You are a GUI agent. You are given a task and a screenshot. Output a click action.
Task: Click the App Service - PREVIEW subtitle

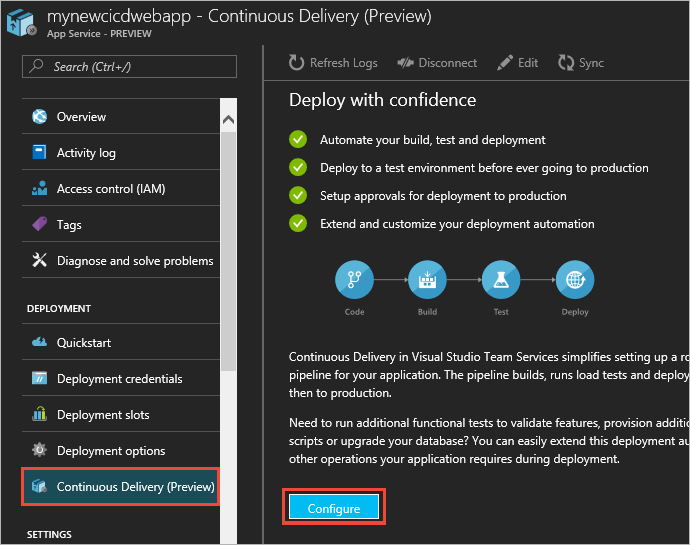[x=99, y=34]
